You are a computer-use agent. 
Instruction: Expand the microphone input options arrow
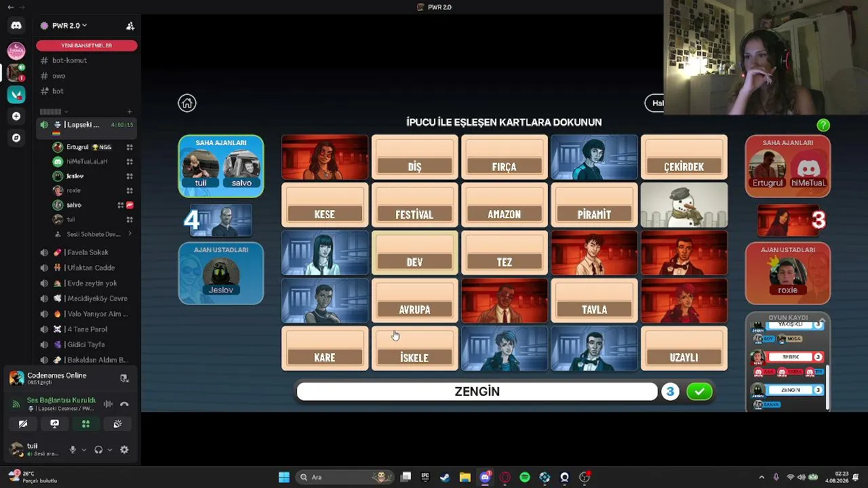(83, 449)
